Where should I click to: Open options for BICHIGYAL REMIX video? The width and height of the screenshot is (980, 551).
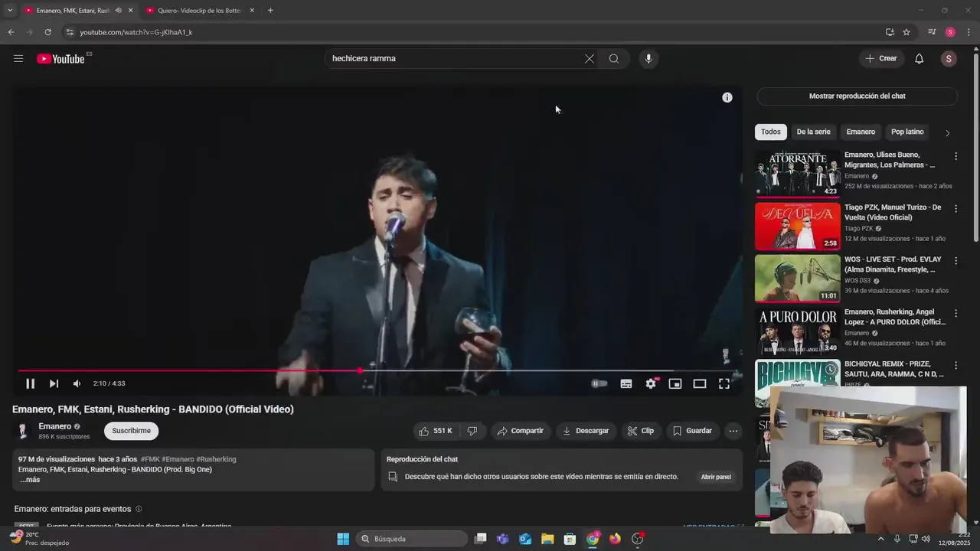[955, 366]
